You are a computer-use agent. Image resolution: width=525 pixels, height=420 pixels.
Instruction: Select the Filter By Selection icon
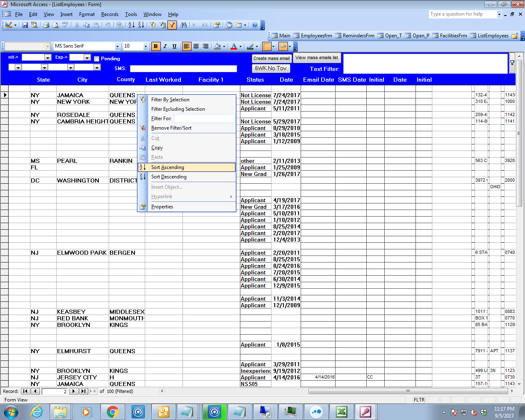[153, 25]
